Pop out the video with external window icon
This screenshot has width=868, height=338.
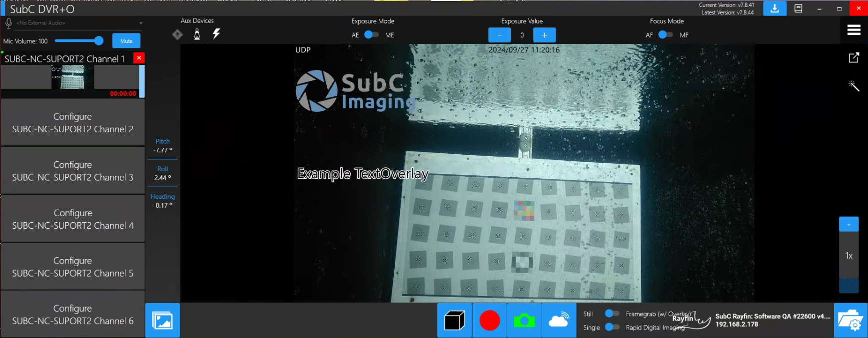click(x=854, y=58)
